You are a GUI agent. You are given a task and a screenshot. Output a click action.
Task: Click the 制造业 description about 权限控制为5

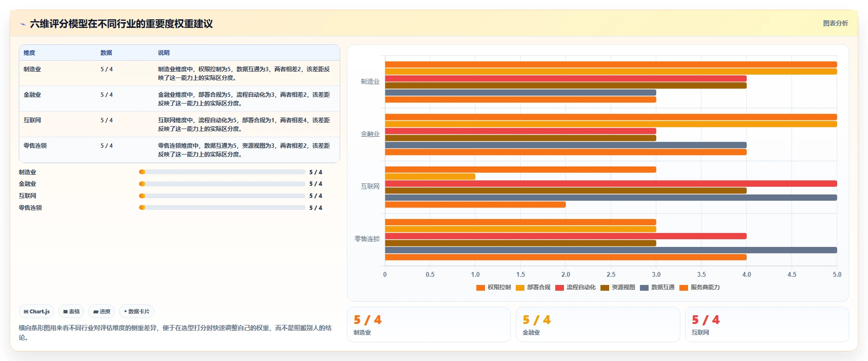244,74
